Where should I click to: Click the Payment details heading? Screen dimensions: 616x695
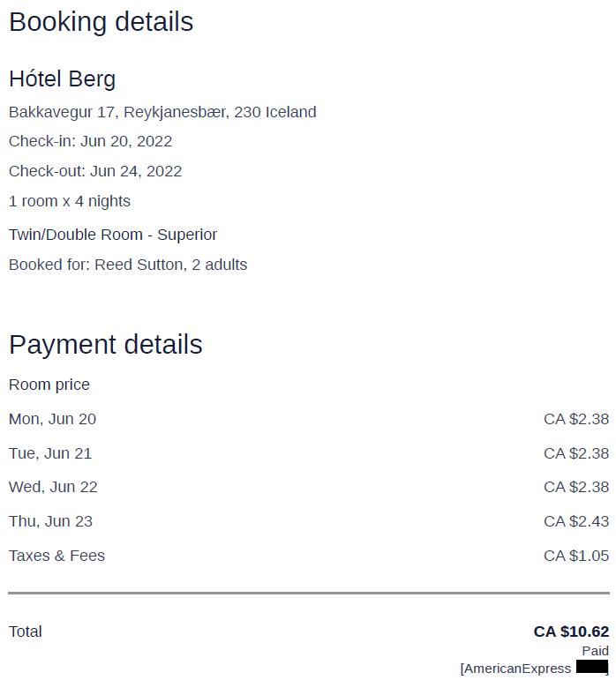click(x=106, y=344)
